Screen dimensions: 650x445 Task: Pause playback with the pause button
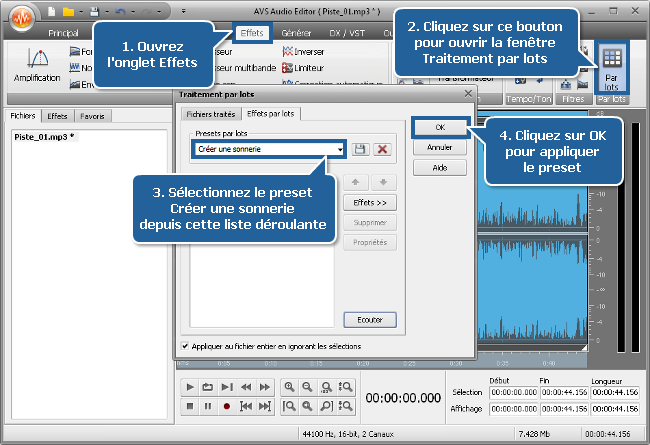coord(208,406)
